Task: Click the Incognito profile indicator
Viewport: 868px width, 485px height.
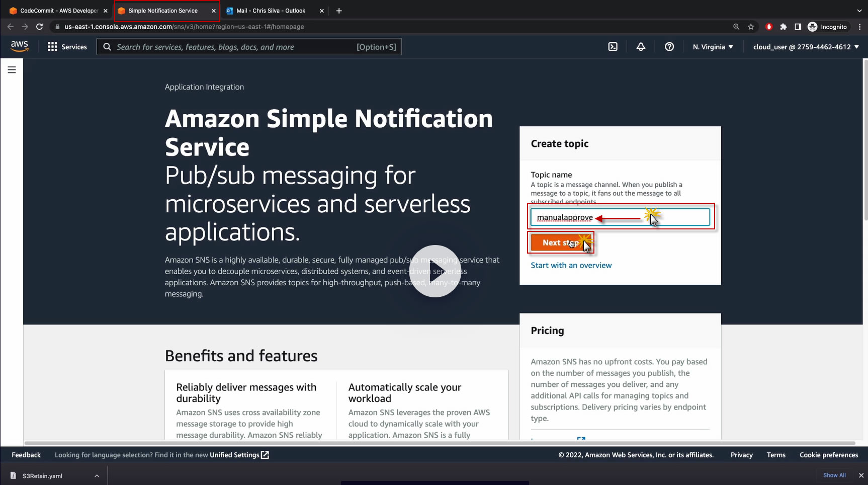Action: pos(827,27)
